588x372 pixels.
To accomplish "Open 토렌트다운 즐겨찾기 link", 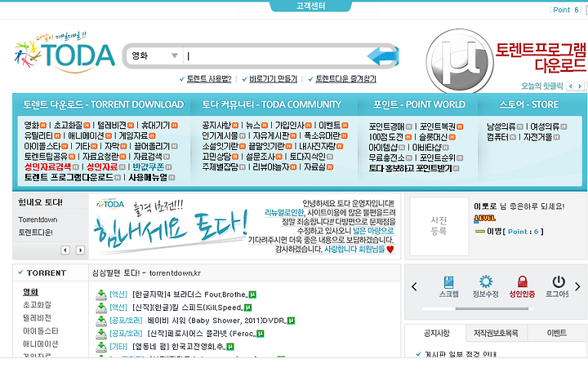I will tap(345, 79).
